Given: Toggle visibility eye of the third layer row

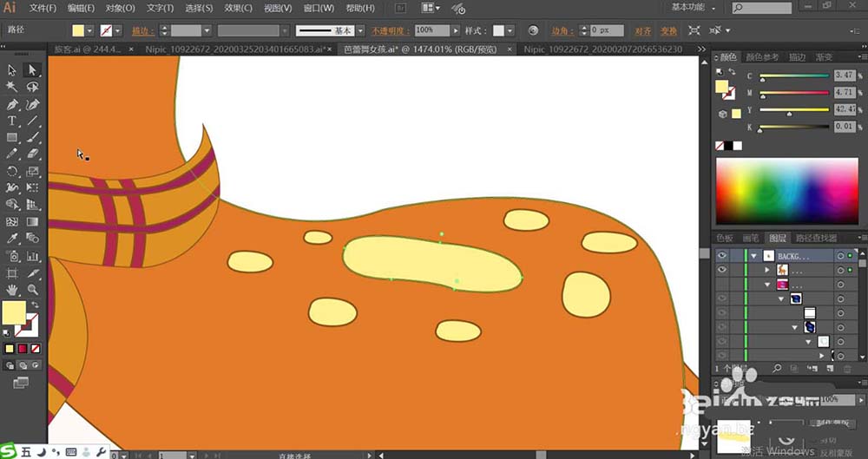Looking at the screenshot, I should click(x=721, y=285).
